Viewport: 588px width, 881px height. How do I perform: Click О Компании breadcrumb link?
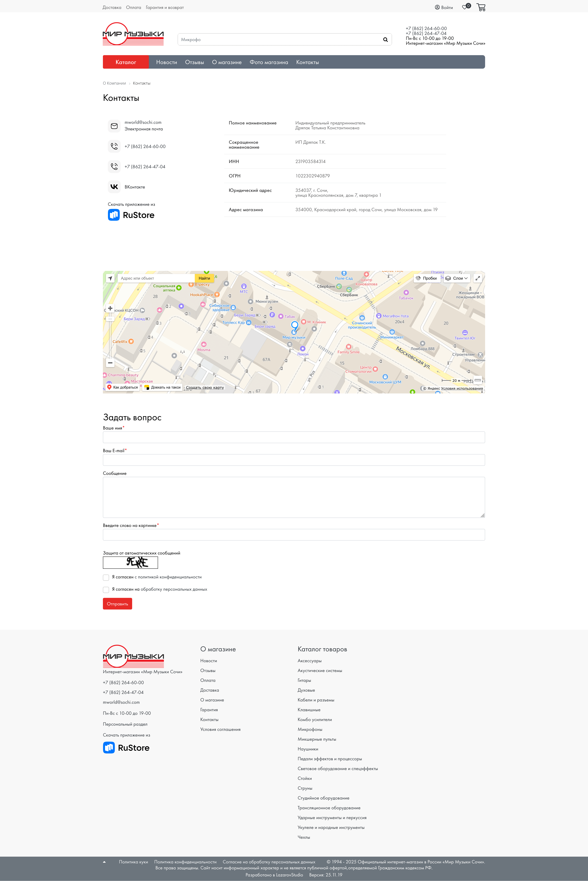click(114, 83)
